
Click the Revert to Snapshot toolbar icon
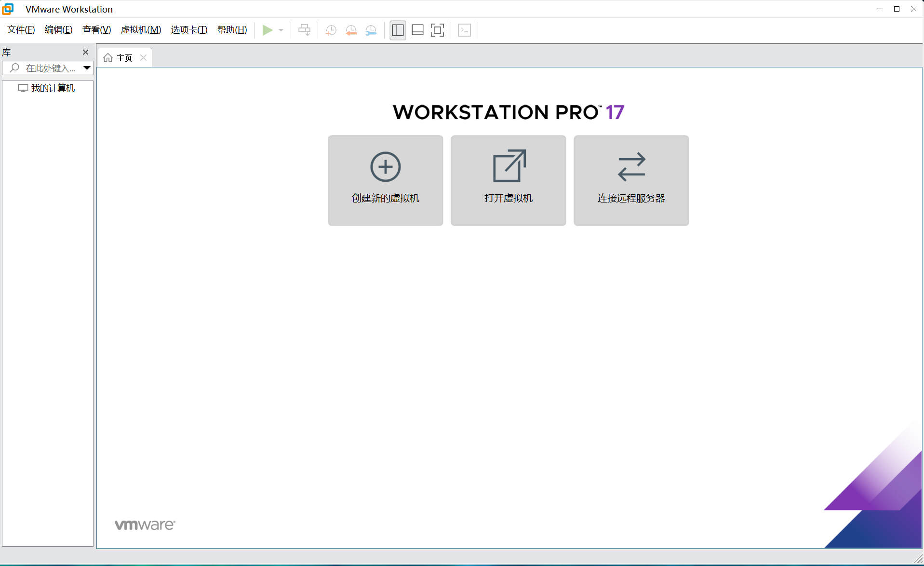[x=351, y=30]
